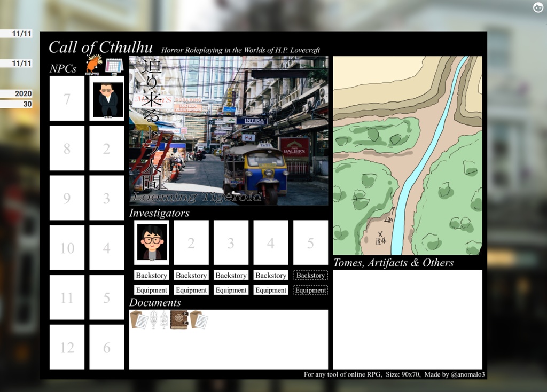
Task: Click the round face icon in the top-right corner
Action: [538, 7]
